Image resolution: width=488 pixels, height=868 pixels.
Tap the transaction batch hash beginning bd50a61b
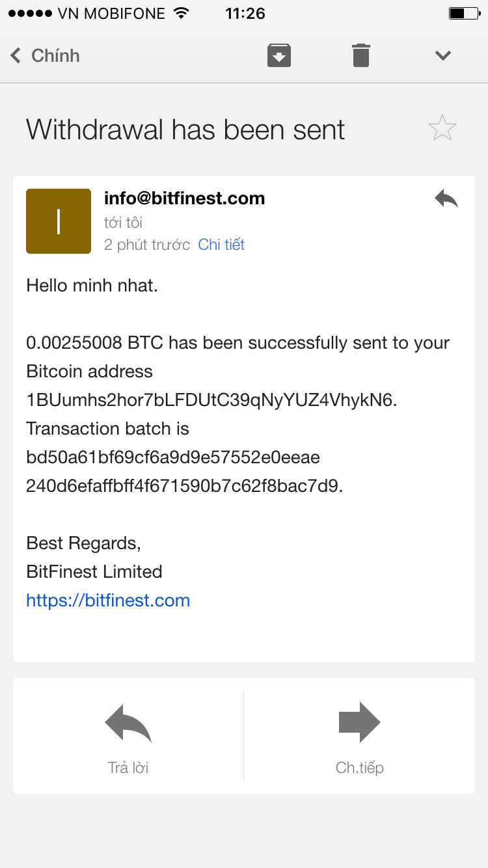click(x=173, y=457)
